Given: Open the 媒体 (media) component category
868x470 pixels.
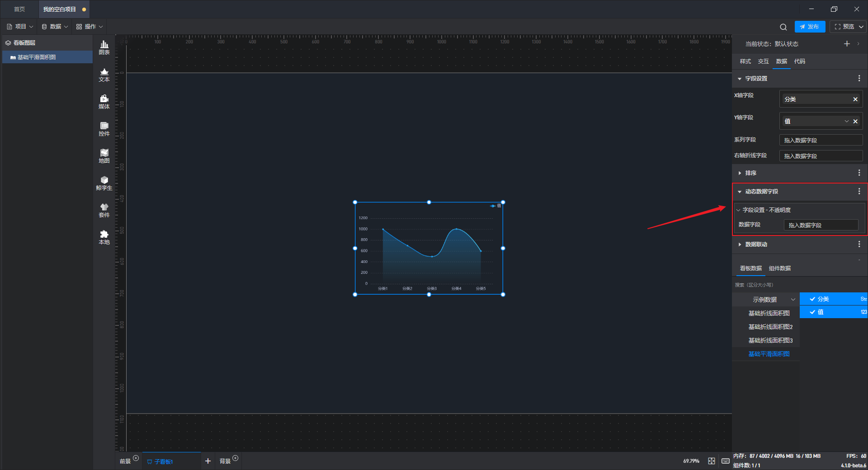Looking at the screenshot, I should (104, 102).
